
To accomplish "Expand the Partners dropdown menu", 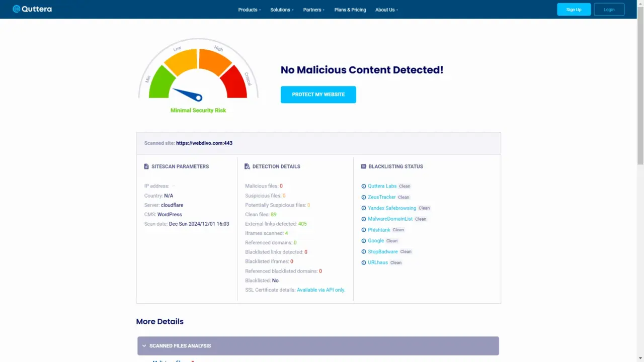I will coord(313,10).
